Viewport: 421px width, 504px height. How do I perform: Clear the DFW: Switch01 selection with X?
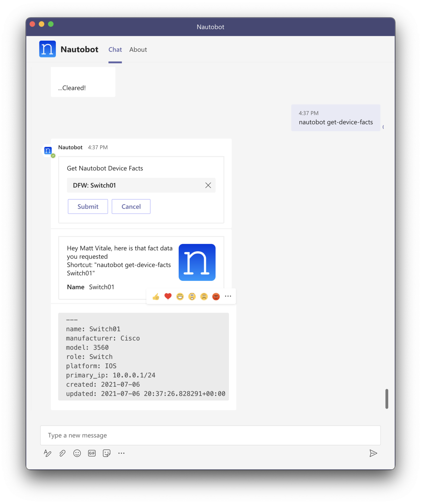[208, 185]
